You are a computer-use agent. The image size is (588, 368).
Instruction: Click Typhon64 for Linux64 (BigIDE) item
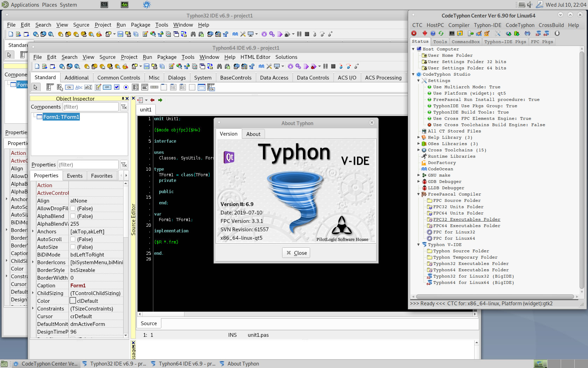click(473, 282)
